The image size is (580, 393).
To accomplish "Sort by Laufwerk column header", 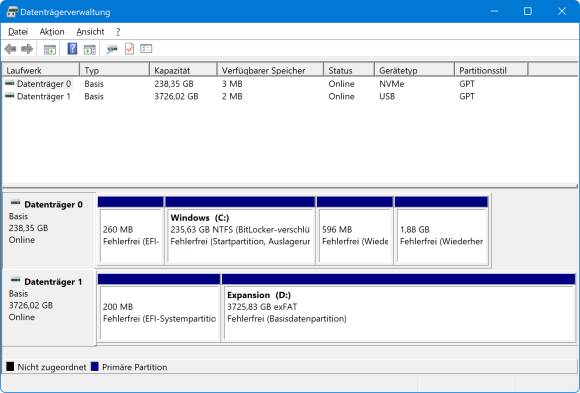I will click(x=41, y=70).
